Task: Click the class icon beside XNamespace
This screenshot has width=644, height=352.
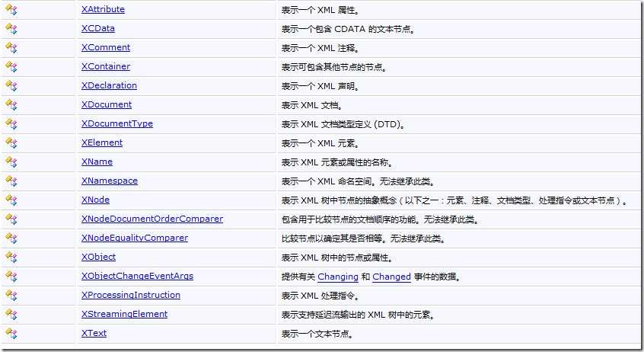Action: point(11,181)
